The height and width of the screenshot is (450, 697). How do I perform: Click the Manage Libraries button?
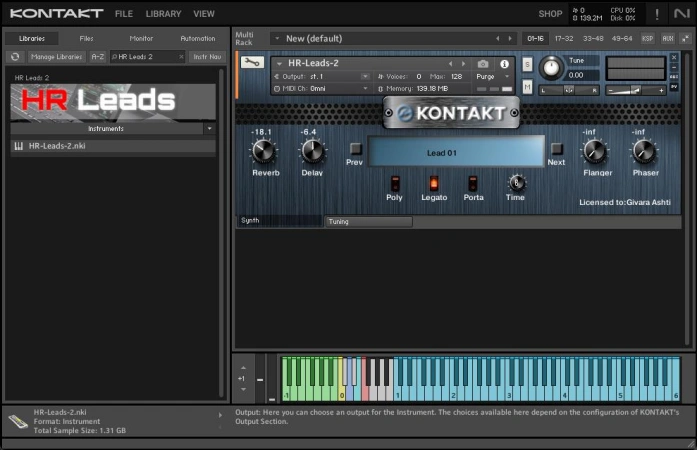pyautogui.click(x=56, y=57)
